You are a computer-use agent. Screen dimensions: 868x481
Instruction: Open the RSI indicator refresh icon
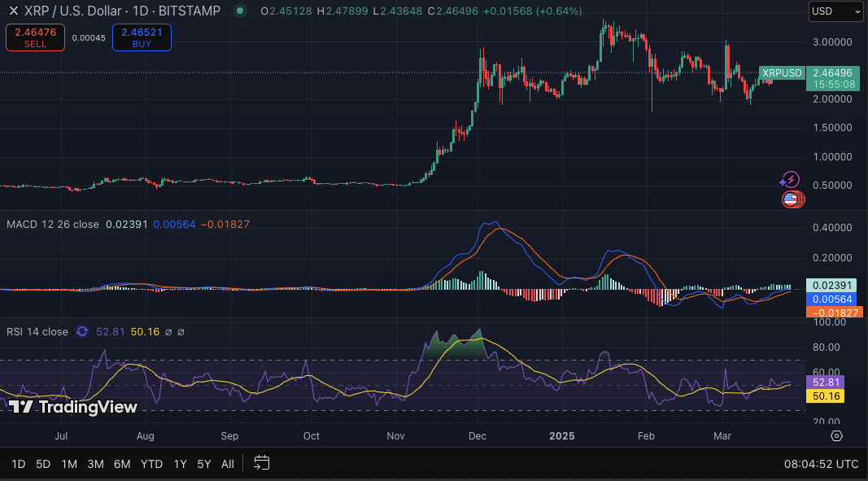[x=82, y=331]
